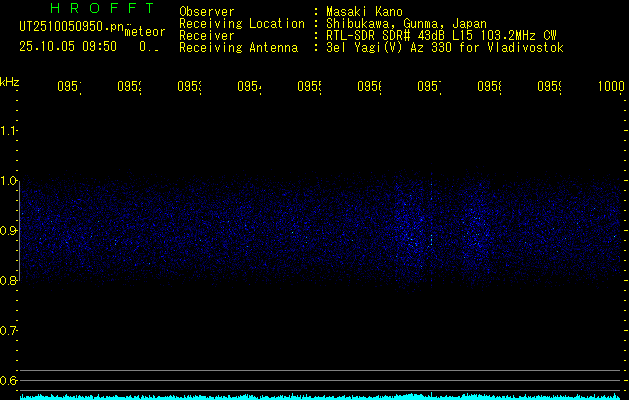Click the 1000 time marker
The height and width of the screenshot is (400, 629).
pos(611,86)
